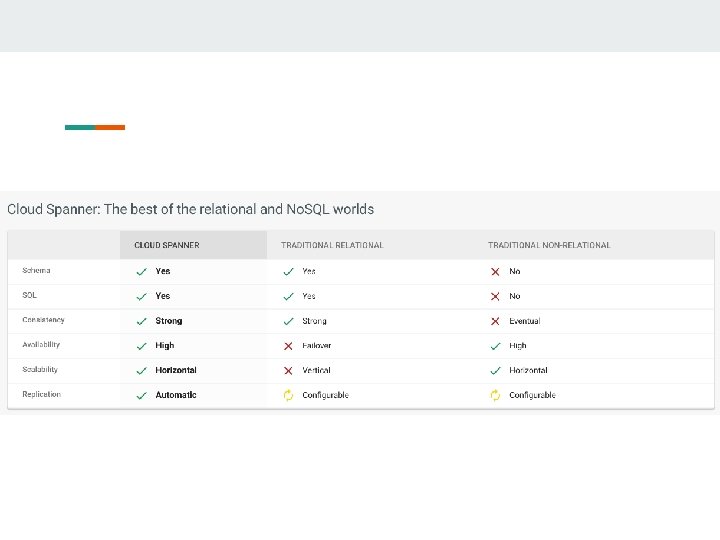Click the checkmark icon next to Cloud Spanner Strong
The image size is (720, 540).
pyautogui.click(x=142, y=321)
